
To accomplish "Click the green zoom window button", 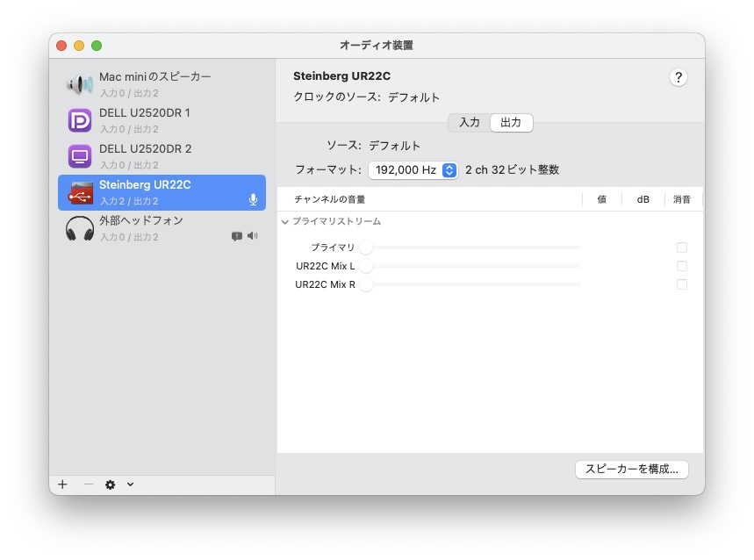I will [x=97, y=46].
